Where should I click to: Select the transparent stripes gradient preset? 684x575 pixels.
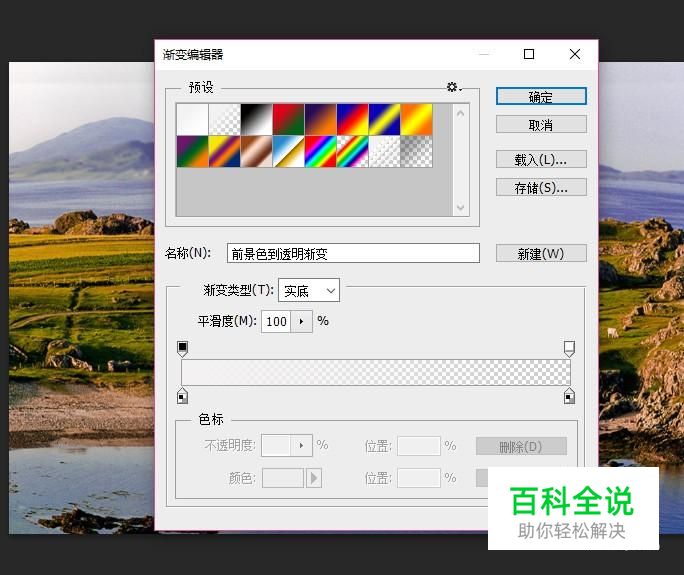(x=385, y=151)
